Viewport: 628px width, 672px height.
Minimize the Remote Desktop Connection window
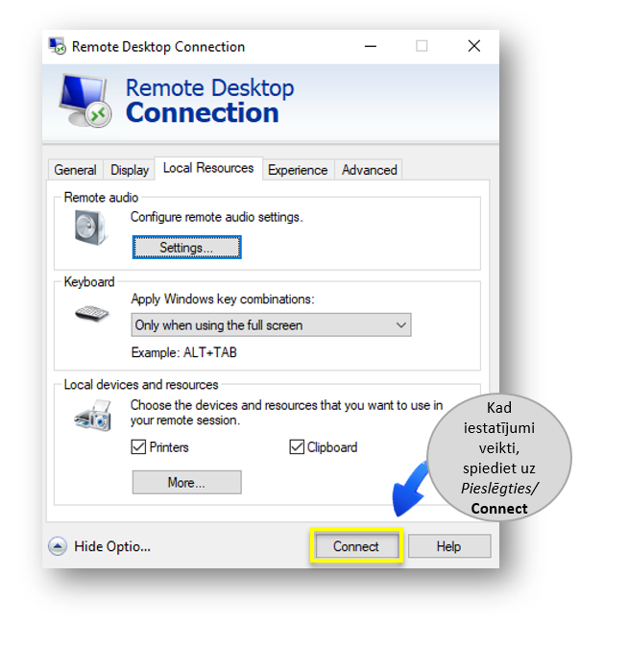[x=370, y=46]
